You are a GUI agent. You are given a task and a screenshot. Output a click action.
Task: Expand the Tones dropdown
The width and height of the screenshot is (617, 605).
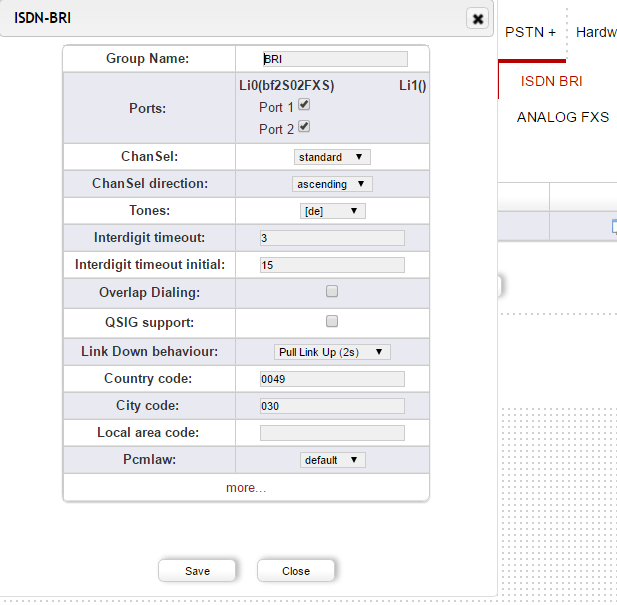coord(332,211)
